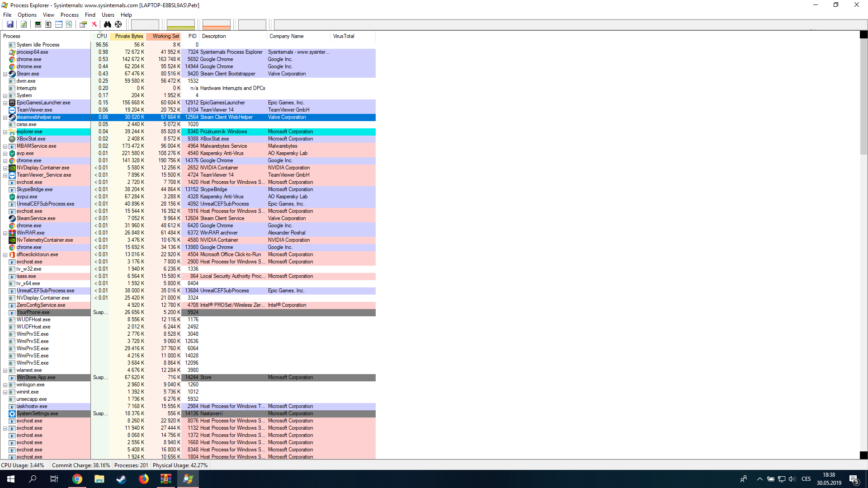Click the scrollbar down arrow
868x488 pixels.
click(x=863, y=455)
